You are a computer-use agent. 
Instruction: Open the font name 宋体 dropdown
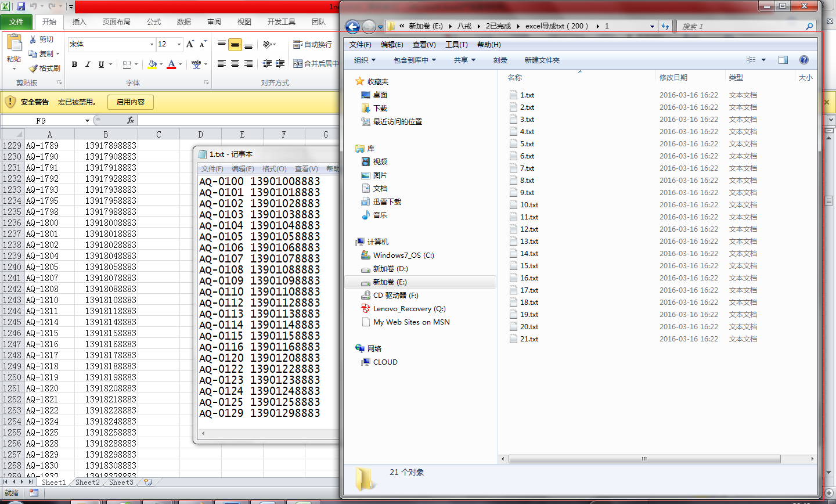coord(152,45)
